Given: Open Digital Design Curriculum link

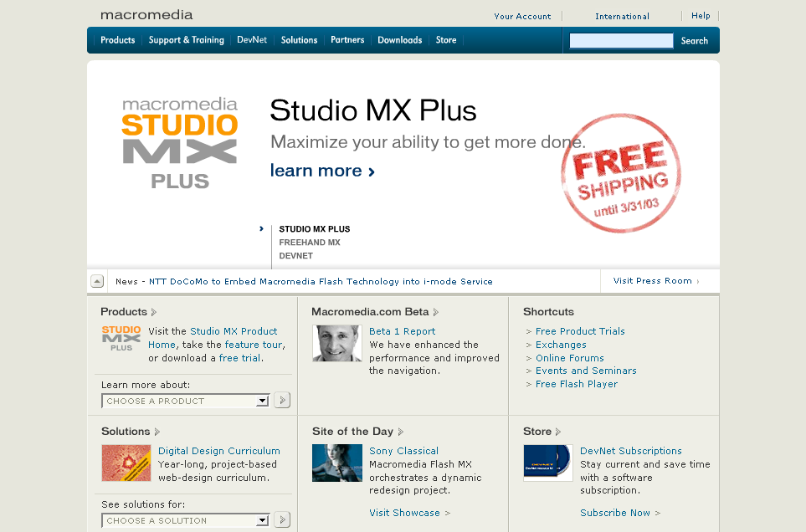Looking at the screenshot, I should (x=219, y=451).
